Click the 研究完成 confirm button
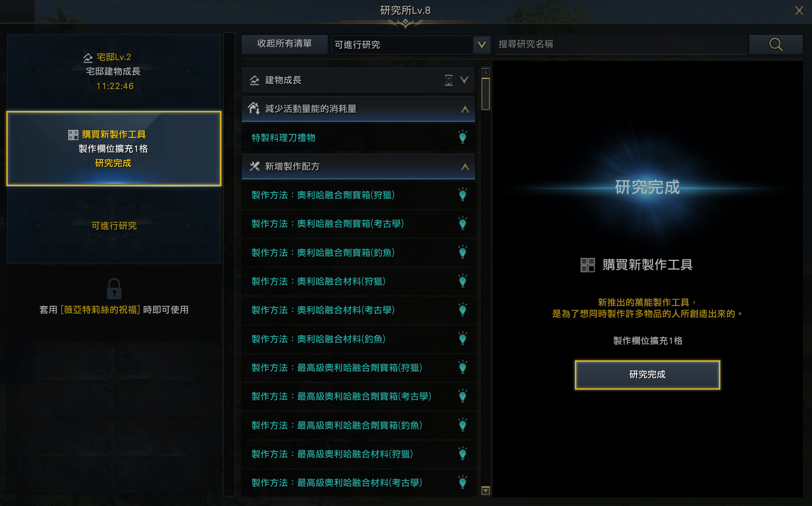 tap(647, 374)
